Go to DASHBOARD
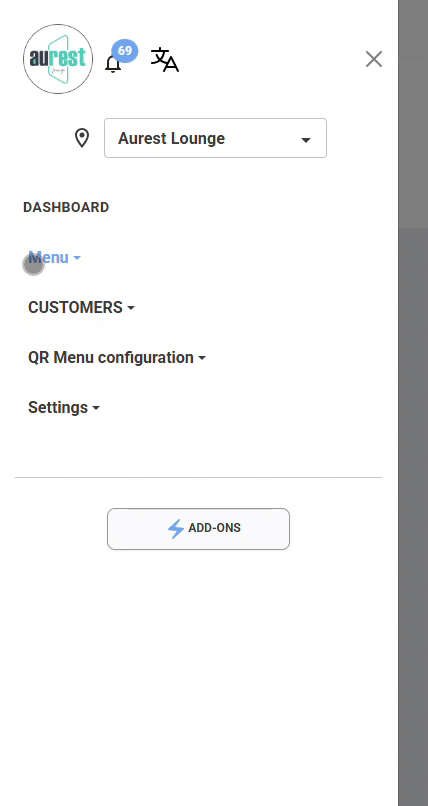The width and height of the screenshot is (428, 806). 66,208
